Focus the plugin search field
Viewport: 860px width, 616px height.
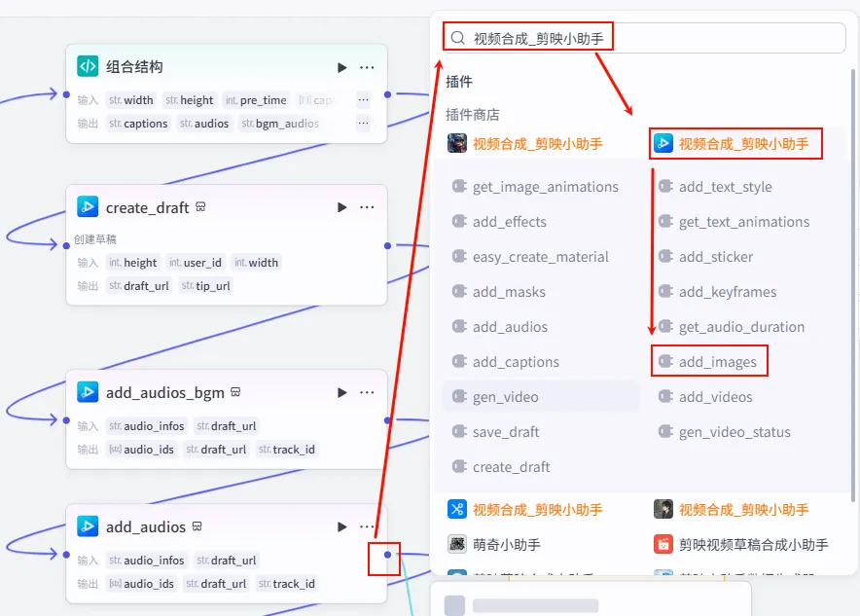coord(644,38)
